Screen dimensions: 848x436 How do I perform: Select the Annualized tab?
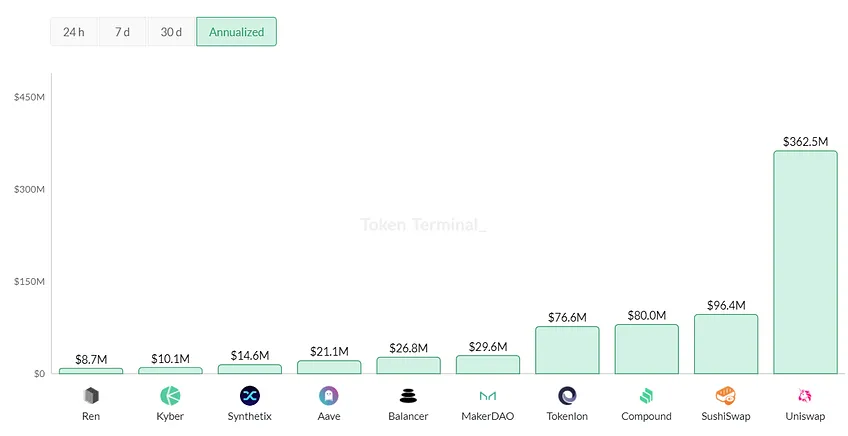(236, 32)
